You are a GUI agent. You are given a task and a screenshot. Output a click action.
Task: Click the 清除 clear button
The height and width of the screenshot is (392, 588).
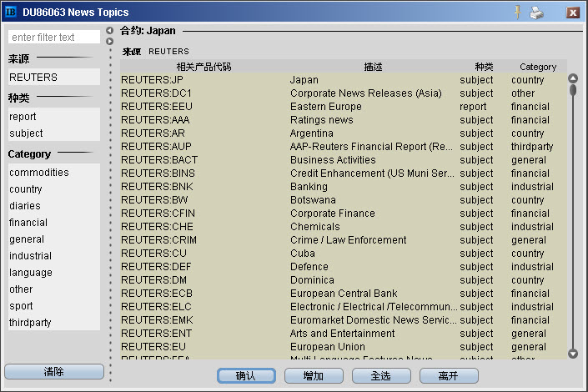(54, 372)
